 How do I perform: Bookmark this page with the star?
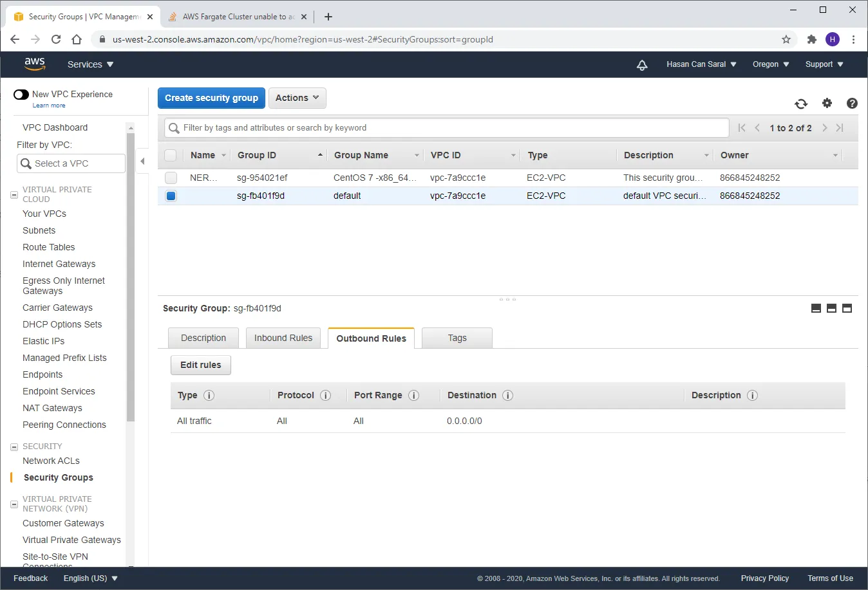click(786, 39)
